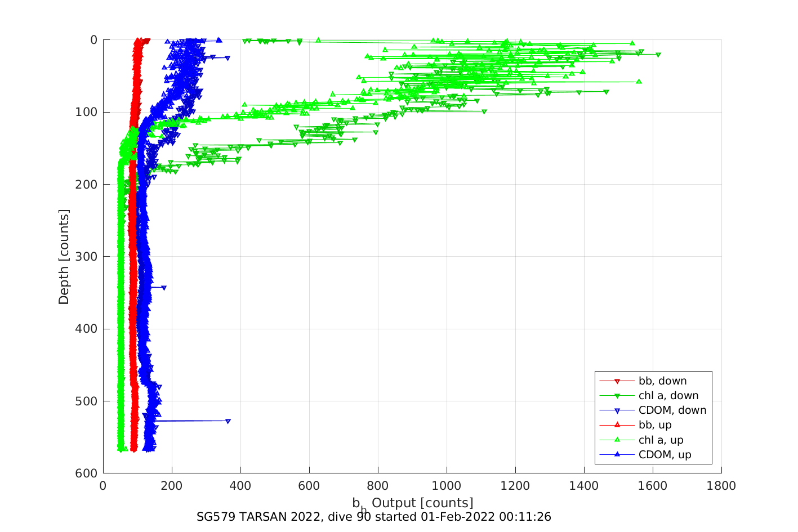Click x-axis tick label 1200
This screenshot has height=532, width=798.
(515, 486)
